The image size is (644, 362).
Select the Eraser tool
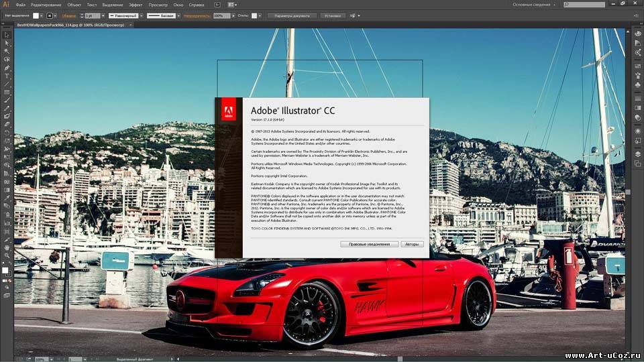point(7,125)
